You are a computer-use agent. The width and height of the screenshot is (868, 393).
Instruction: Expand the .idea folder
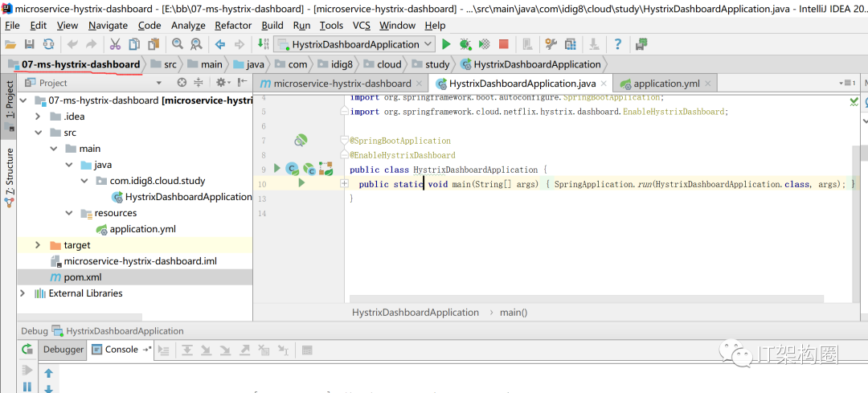38,117
